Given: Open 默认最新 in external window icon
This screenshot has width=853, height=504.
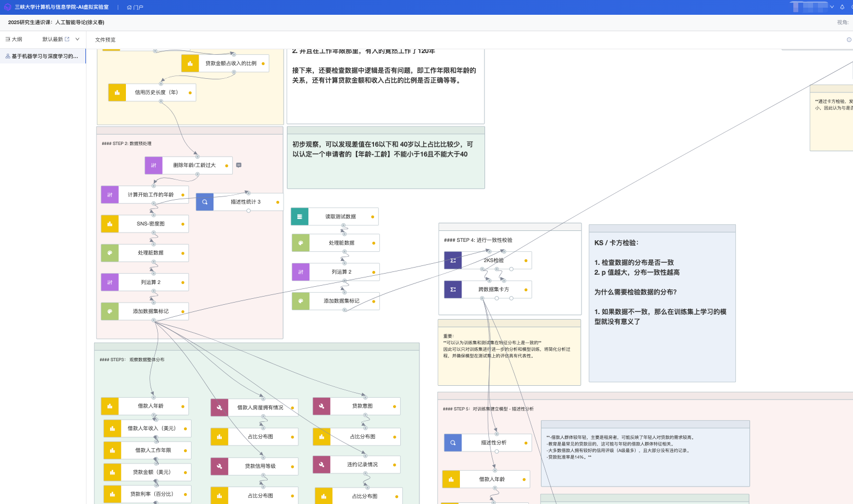Looking at the screenshot, I should tap(67, 39).
